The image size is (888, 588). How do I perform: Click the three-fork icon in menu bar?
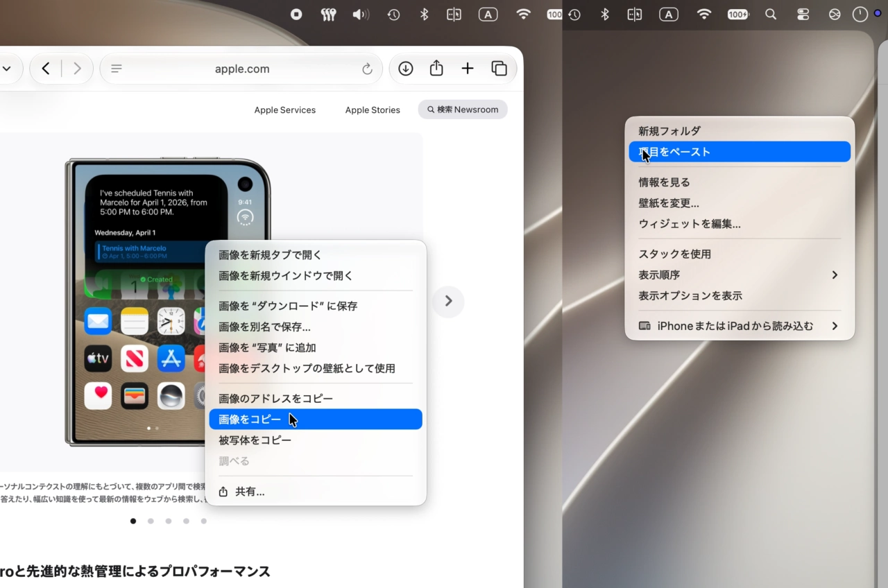click(329, 14)
